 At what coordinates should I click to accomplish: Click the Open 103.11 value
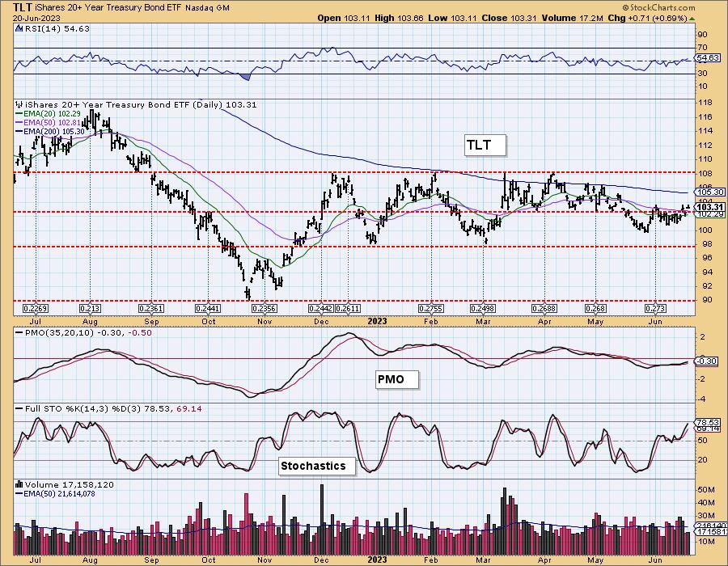coord(344,18)
